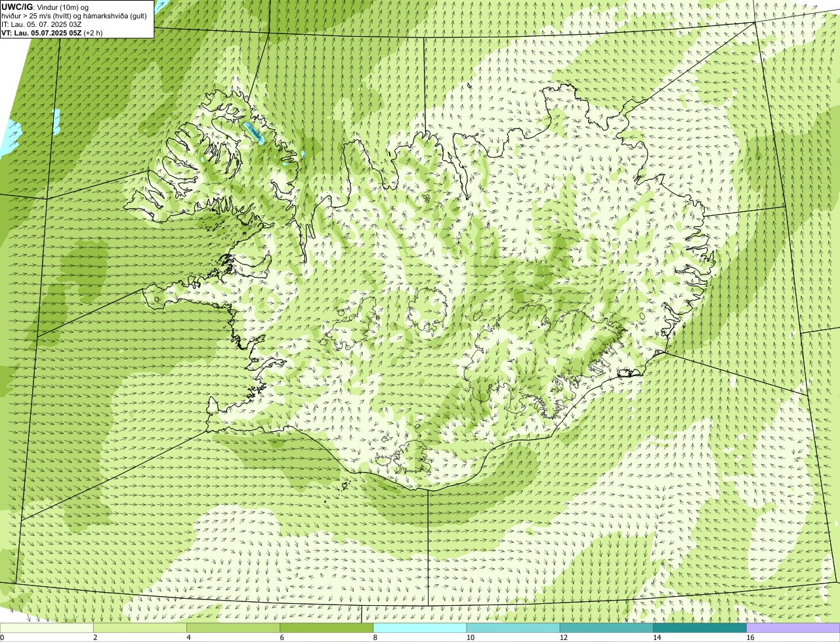Click the legend scale label "10"
Screen dimensions: 840x642
tap(471, 637)
